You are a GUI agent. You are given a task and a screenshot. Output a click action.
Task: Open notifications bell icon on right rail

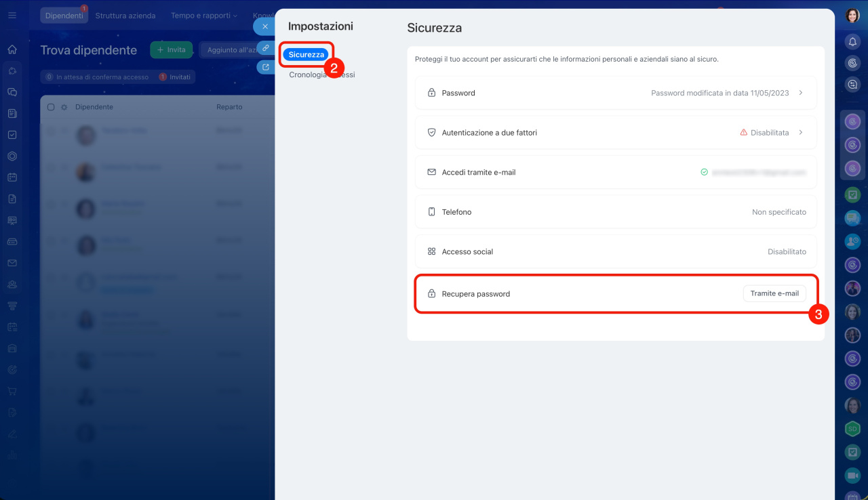point(852,42)
